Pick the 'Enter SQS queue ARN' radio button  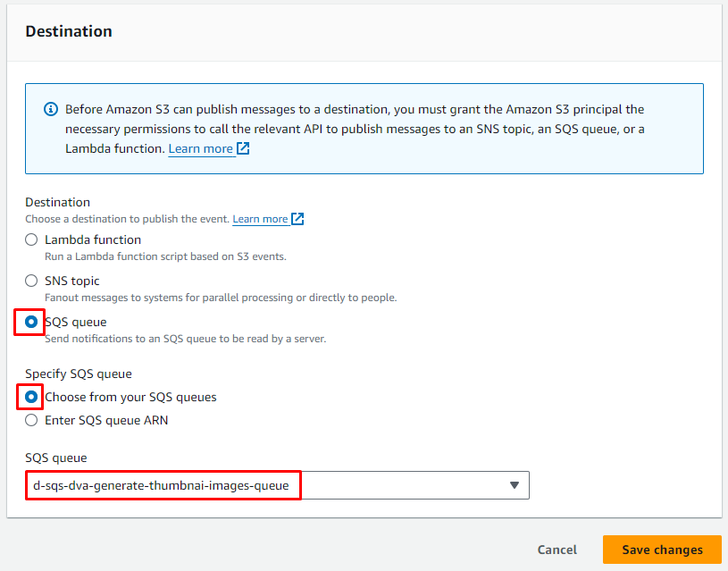(32, 420)
